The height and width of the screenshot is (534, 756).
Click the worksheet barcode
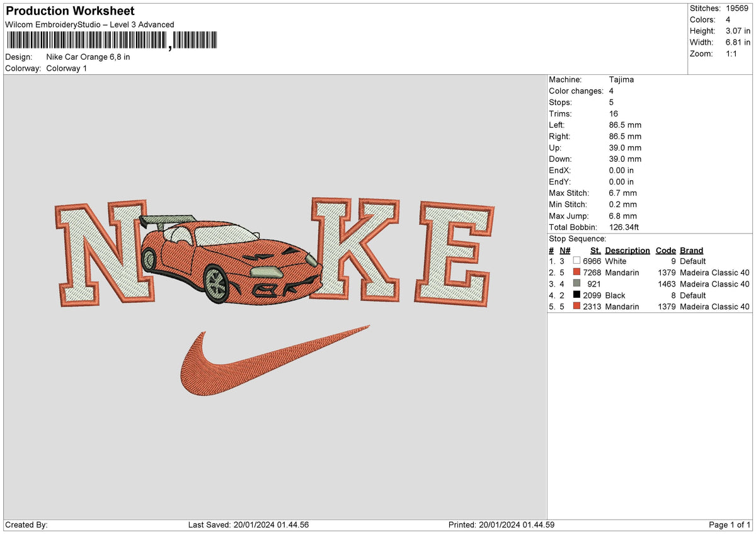pos(112,41)
